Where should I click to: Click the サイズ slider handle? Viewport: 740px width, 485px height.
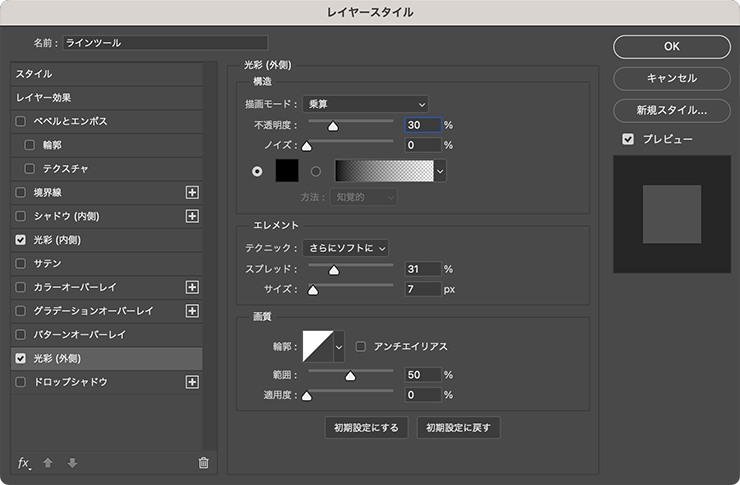click(x=313, y=291)
